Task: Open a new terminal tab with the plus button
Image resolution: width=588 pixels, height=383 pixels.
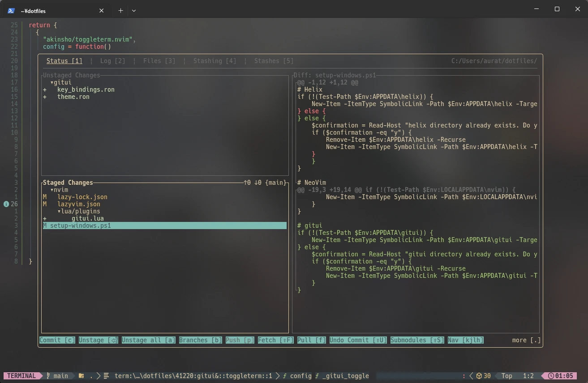Action: tap(120, 11)
